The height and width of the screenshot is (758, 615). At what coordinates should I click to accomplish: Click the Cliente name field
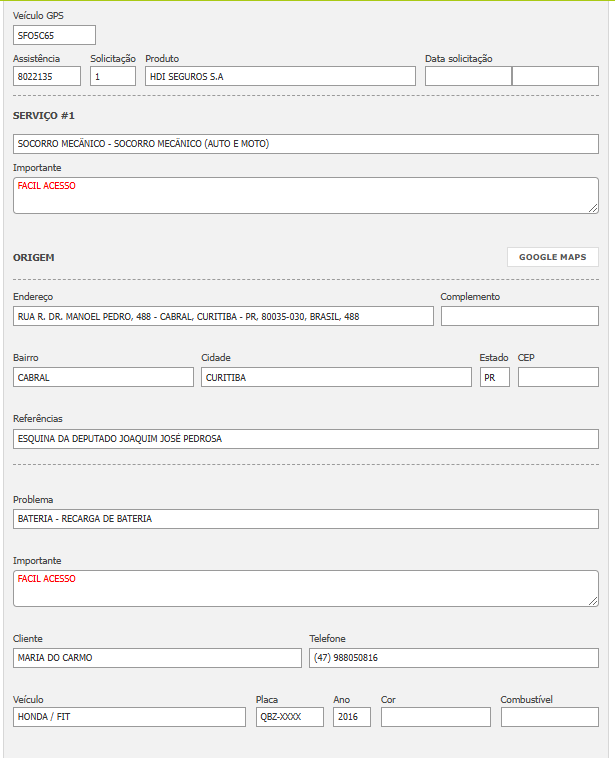(x=157, y=658)
